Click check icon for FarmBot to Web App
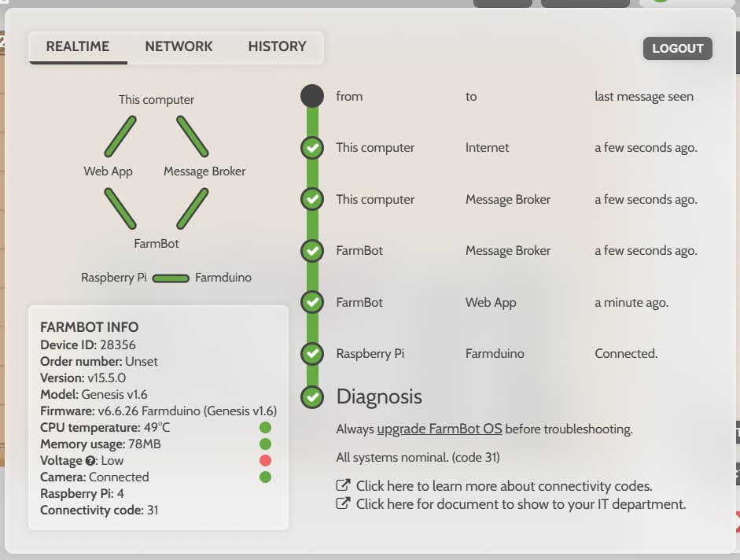Image resolution: width=740 pixels, height=560 pixels. click(313, 302)
